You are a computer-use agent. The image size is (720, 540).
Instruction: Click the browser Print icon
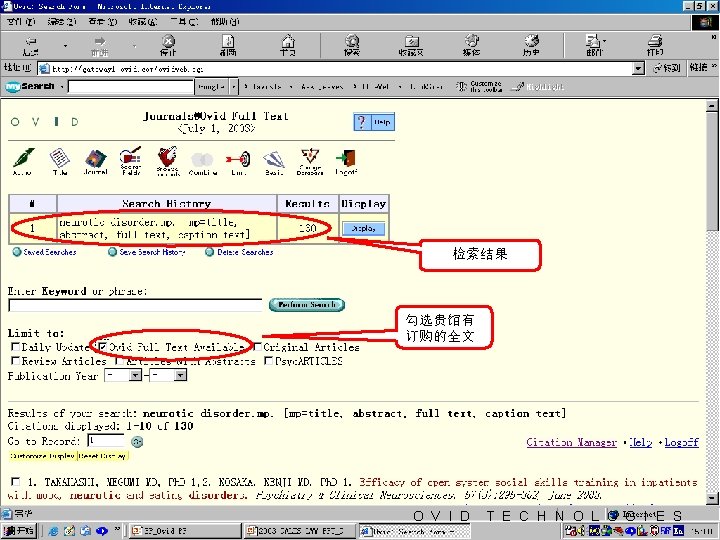point(655,45)
